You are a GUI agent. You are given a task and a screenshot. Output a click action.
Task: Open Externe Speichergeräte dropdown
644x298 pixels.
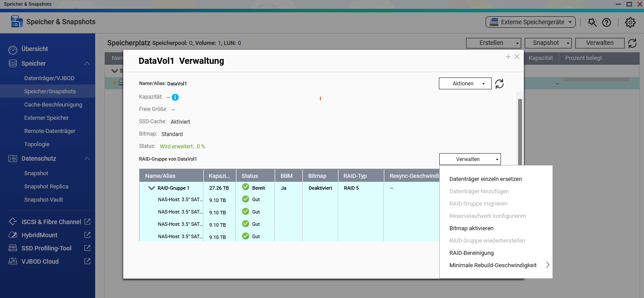click(530, 22)
